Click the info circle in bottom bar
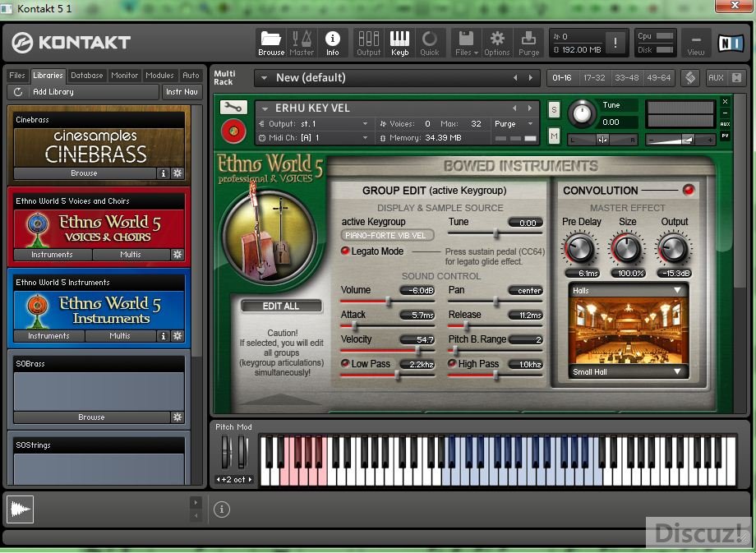The width and height of the screenshot is (756, 553). pyautogui.click(x=222, y=509)
